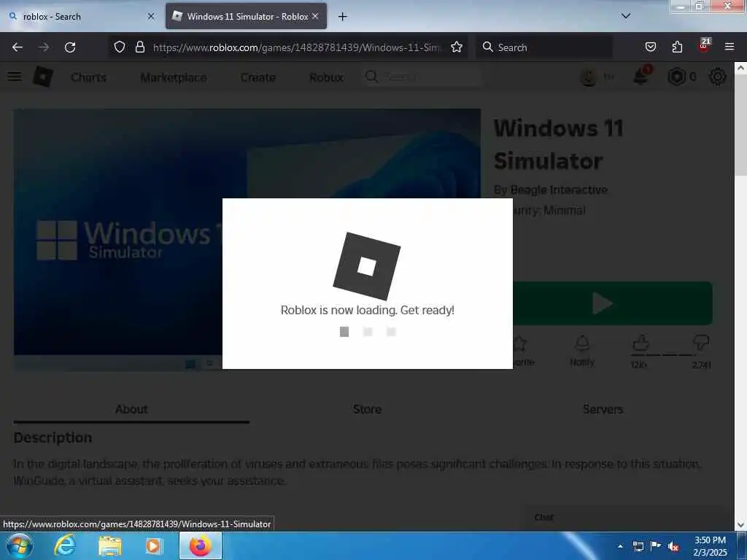Close the 'roblox - Search' tab
Image resolution: width=747 pixels, height=560 pixels.
(150, 17)
